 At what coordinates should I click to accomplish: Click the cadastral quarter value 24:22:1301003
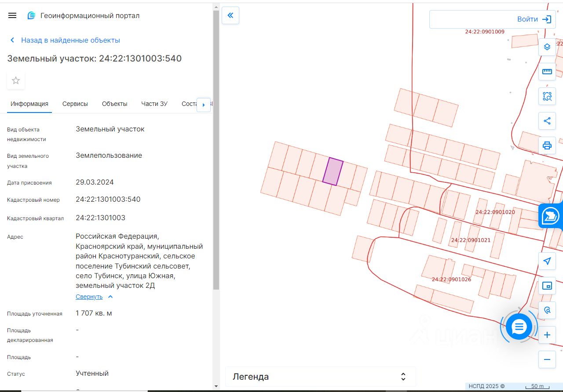click(101, 218)
